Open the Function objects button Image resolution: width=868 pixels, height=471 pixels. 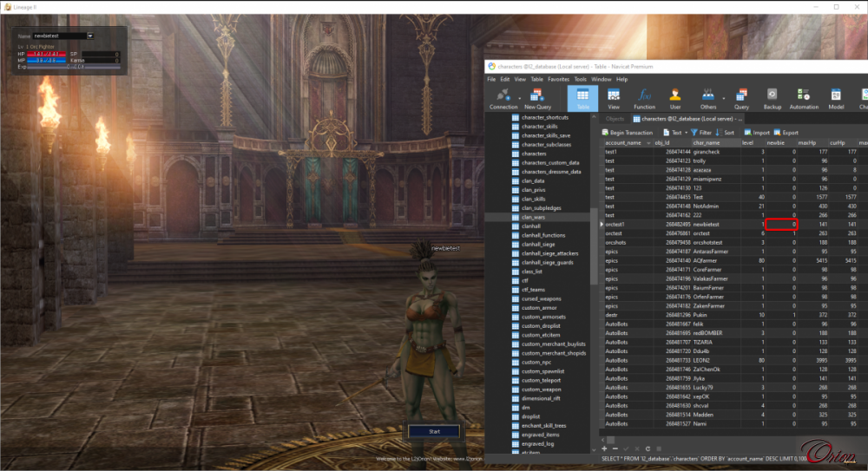644,99
